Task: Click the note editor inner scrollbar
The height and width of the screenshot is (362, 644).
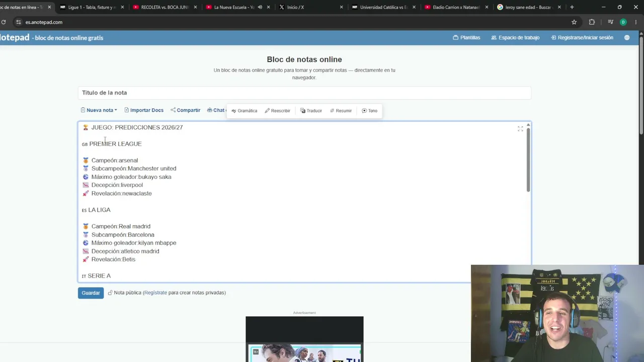Action: pos(528,159)
